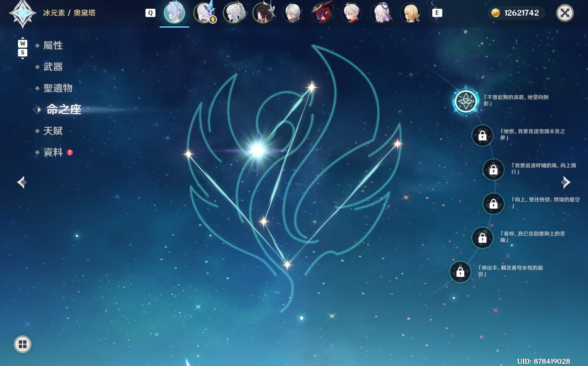Open locked constellation 「我要追逐呼嘯的風,向上獨行」
This screenshot has height=366, width=588.
493,169
